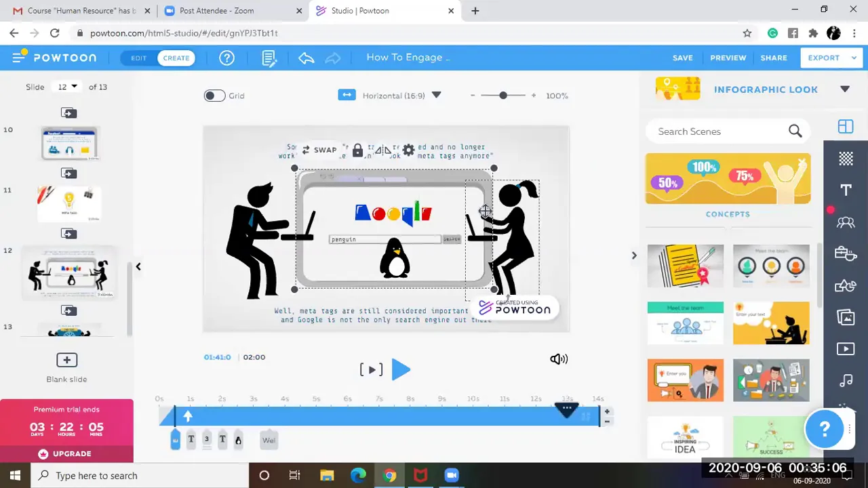Click the undo arrow icon

tap(306, 58)
